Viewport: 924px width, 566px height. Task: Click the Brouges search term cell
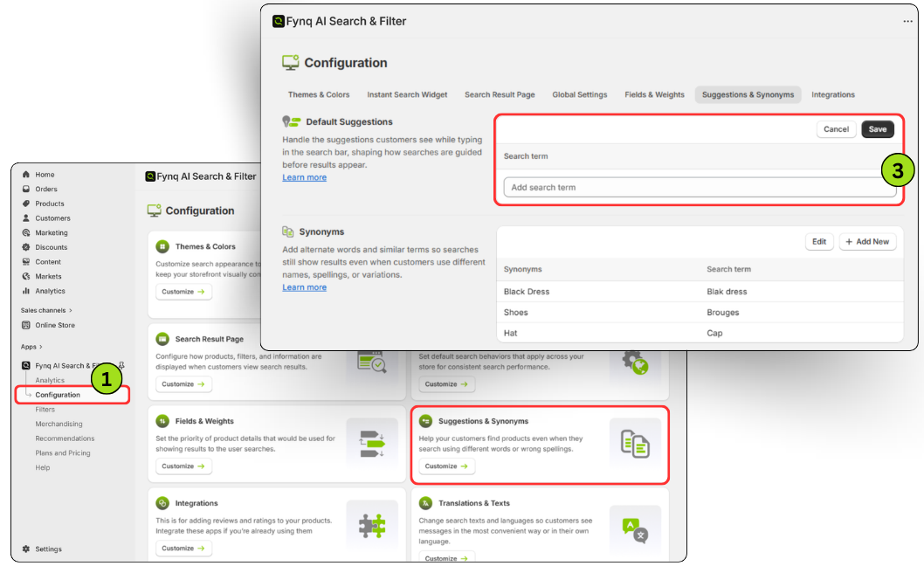(x=723, y=313)
